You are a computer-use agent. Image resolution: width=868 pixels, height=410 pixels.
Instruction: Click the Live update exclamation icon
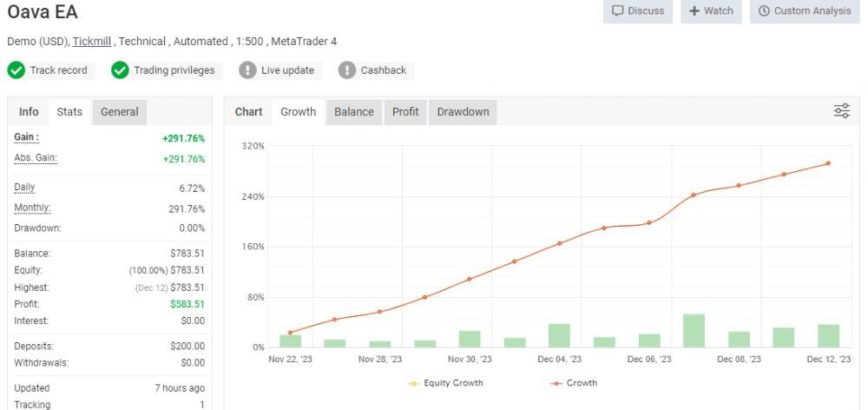[x=247, y=70]
